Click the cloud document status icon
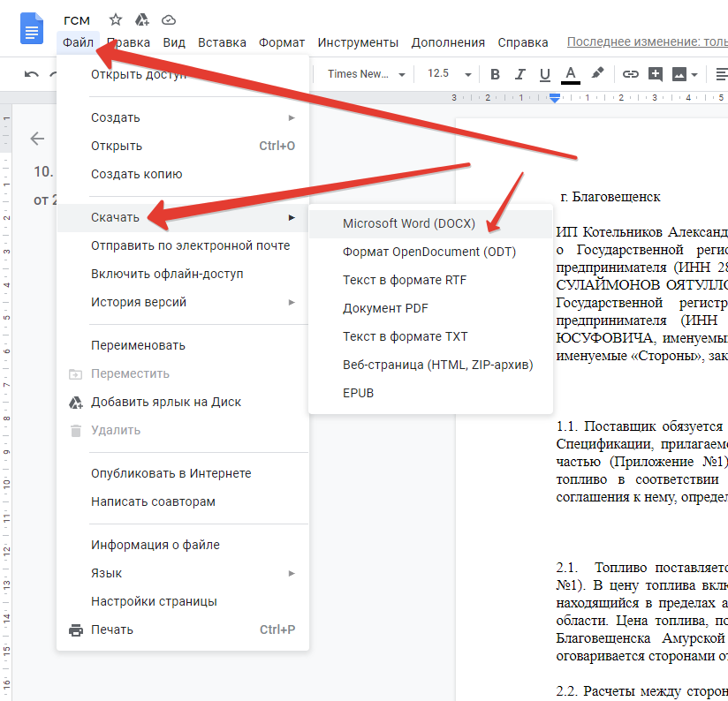The width and height of the screenshot is (728, 701). (x=168, y=19)
